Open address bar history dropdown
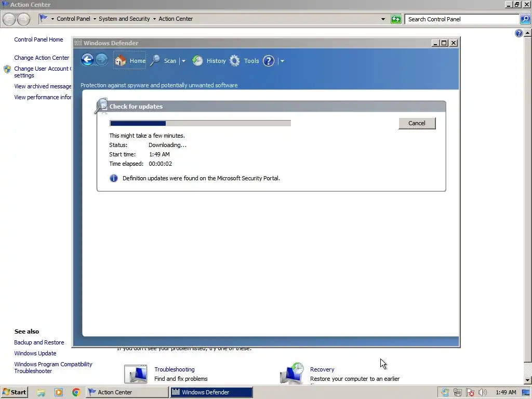 [383, 19]
